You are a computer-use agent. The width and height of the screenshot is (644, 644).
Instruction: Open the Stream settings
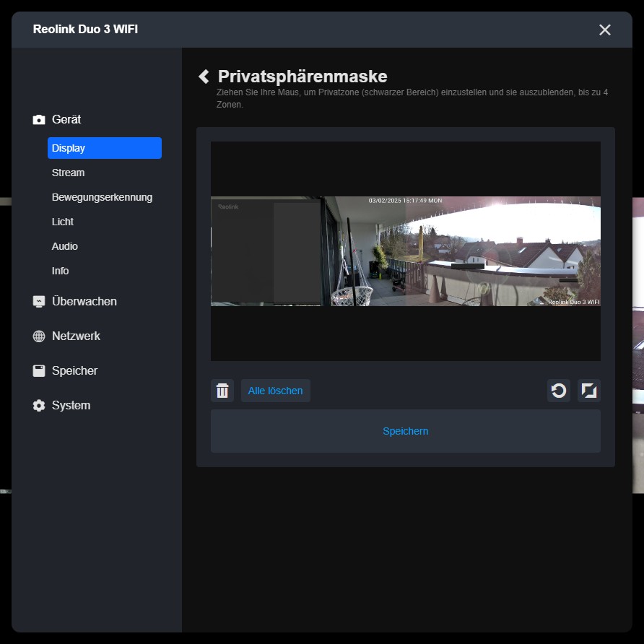pyautogui.click(x=68, y=173)
